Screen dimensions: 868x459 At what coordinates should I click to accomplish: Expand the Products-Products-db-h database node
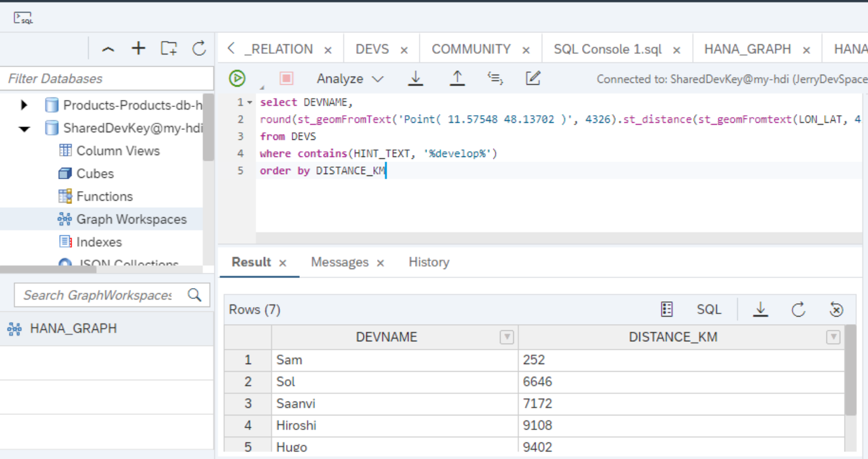24,105
